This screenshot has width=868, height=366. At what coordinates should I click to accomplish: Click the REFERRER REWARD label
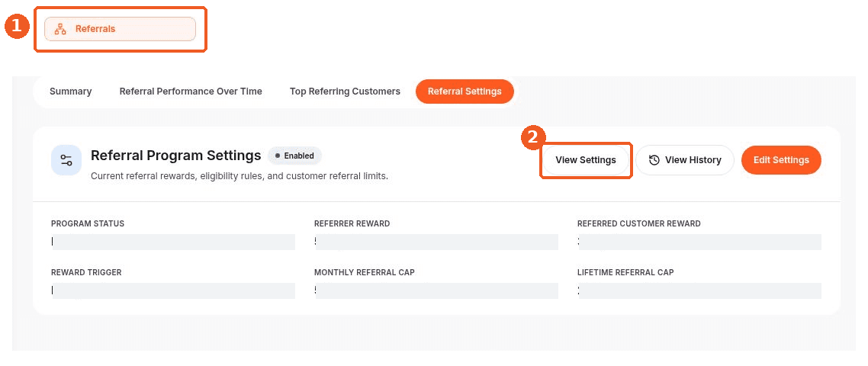point(352,223)
